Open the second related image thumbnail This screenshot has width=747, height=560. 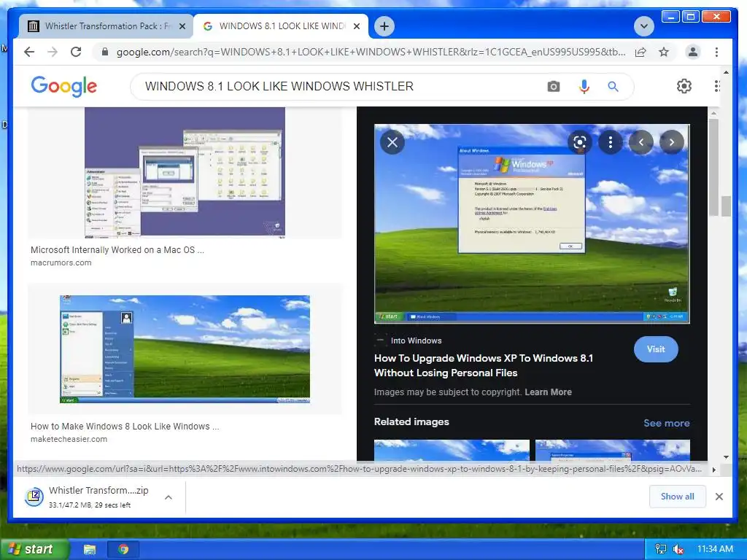point(613,450)
